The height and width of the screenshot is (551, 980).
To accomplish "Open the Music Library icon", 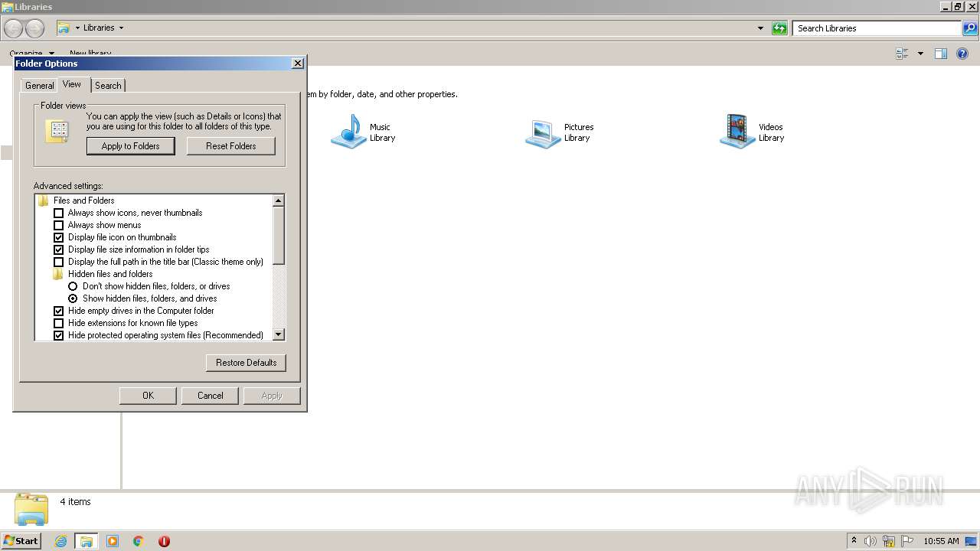I will click(349, 132).
